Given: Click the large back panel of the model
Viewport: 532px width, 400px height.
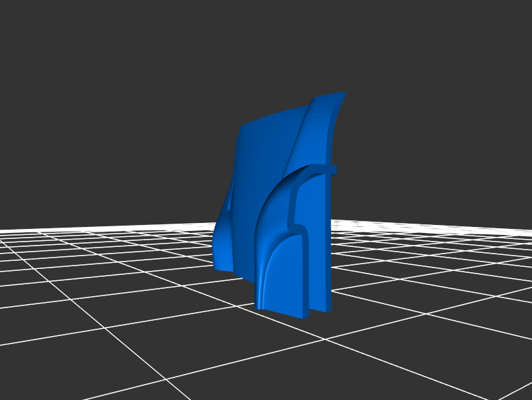Looking at the screenshot, I should (263, 160).
